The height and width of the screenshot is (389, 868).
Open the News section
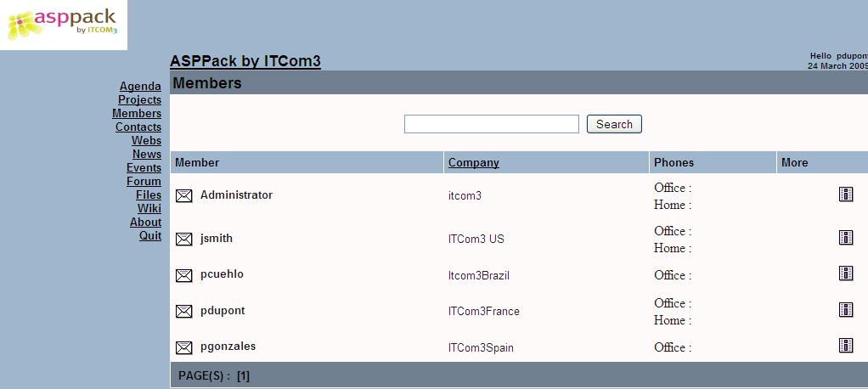coord(147,154)
